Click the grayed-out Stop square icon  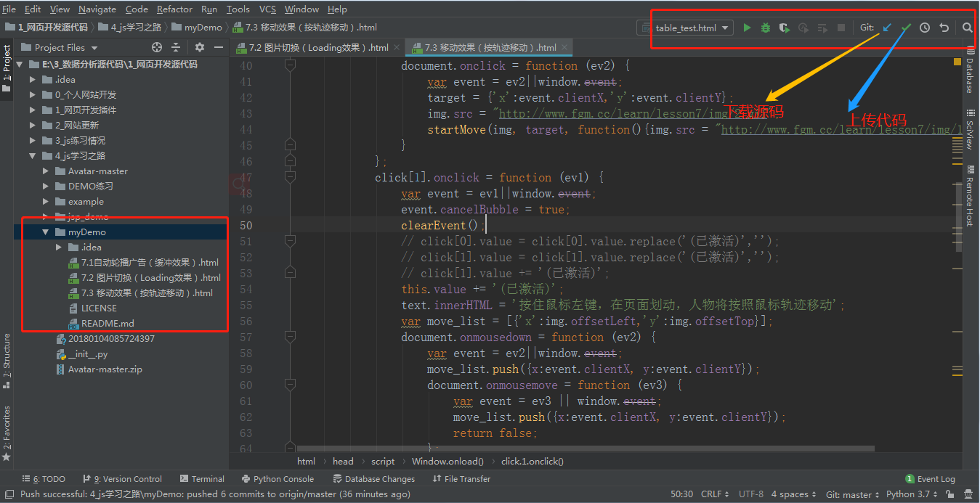click(x=841, y=28)
